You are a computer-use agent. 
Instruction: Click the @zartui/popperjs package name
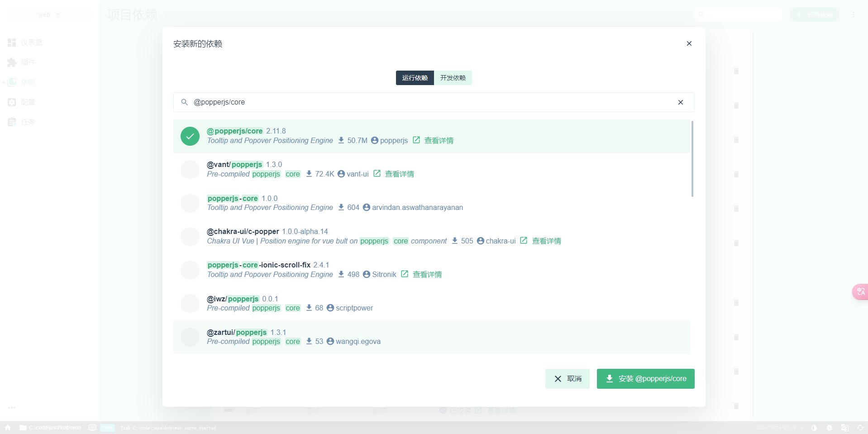point(237,332)
